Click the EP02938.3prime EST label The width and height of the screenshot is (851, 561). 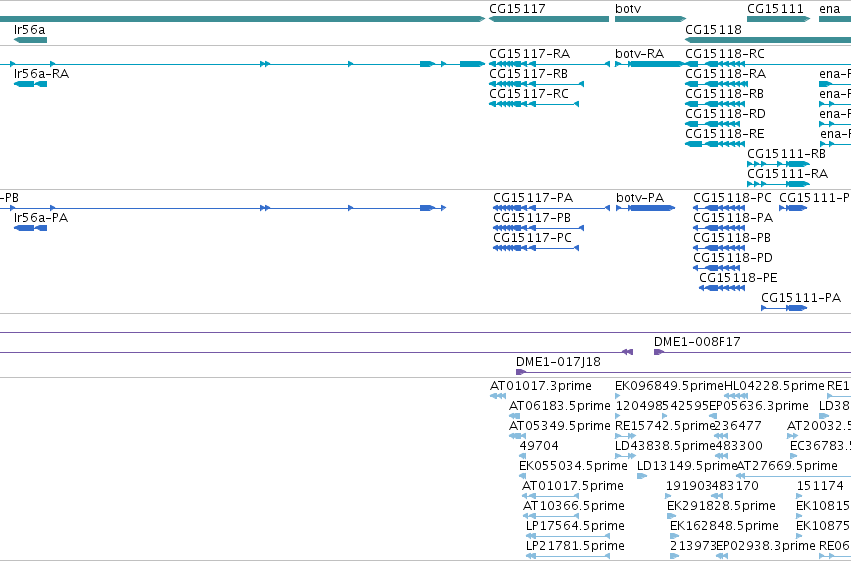pyautogui.click(x=766, y=546)
